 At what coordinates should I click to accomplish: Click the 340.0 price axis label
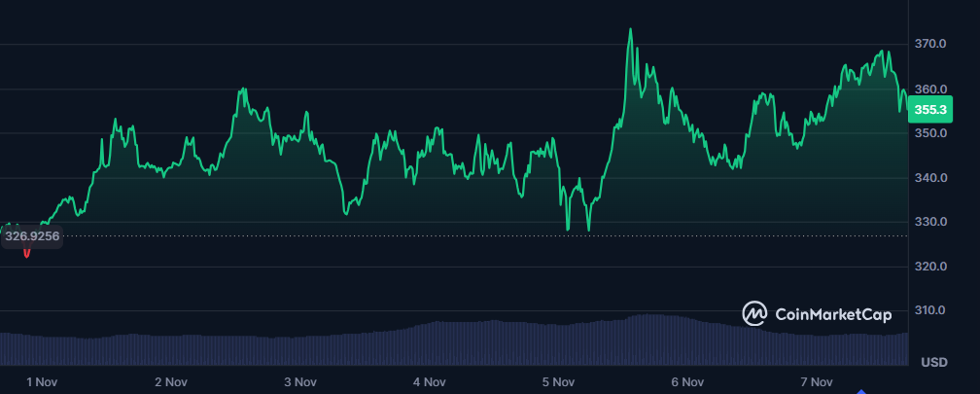coord(930,178)
